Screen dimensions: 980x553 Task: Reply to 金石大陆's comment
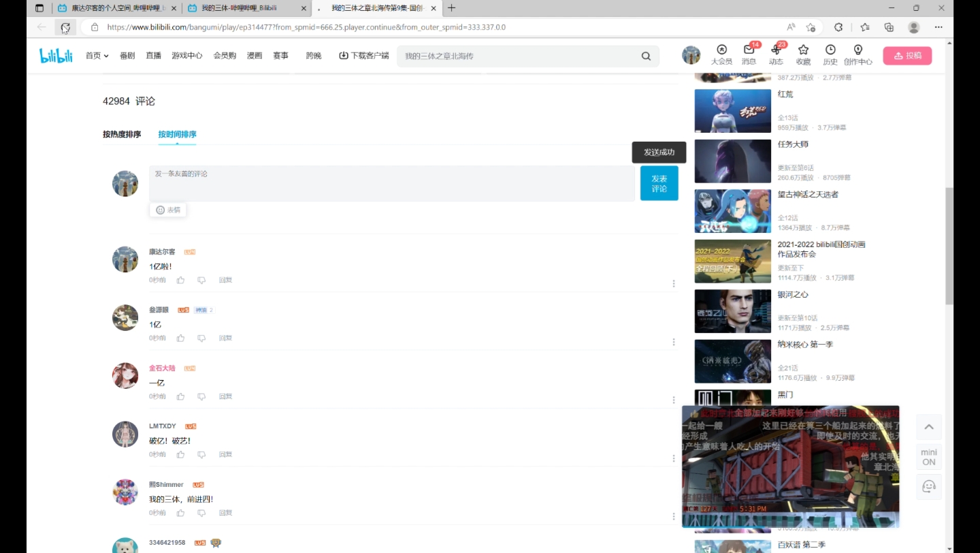pos(225,396)
